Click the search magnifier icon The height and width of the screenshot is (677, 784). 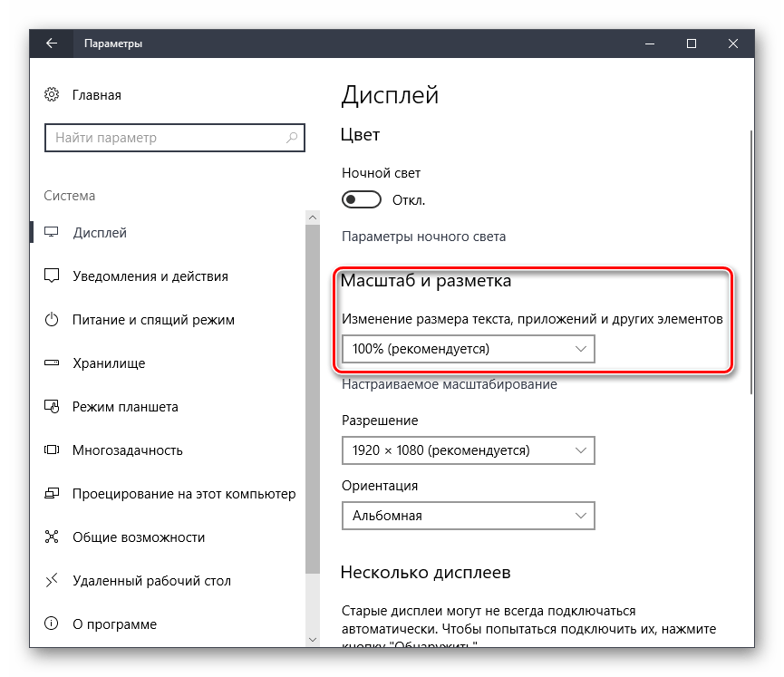click(x=292, y=138)
